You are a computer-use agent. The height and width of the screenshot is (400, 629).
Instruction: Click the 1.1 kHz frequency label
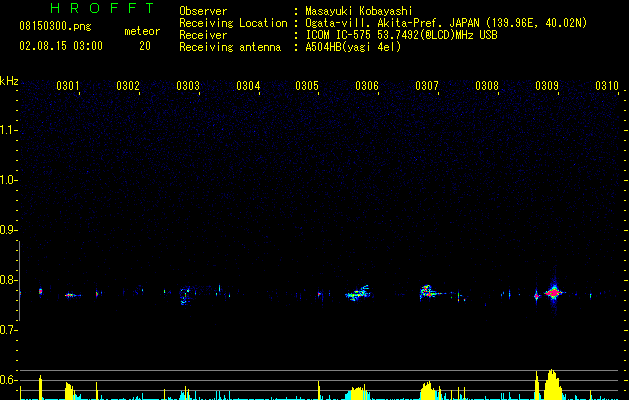pos(9,130)
